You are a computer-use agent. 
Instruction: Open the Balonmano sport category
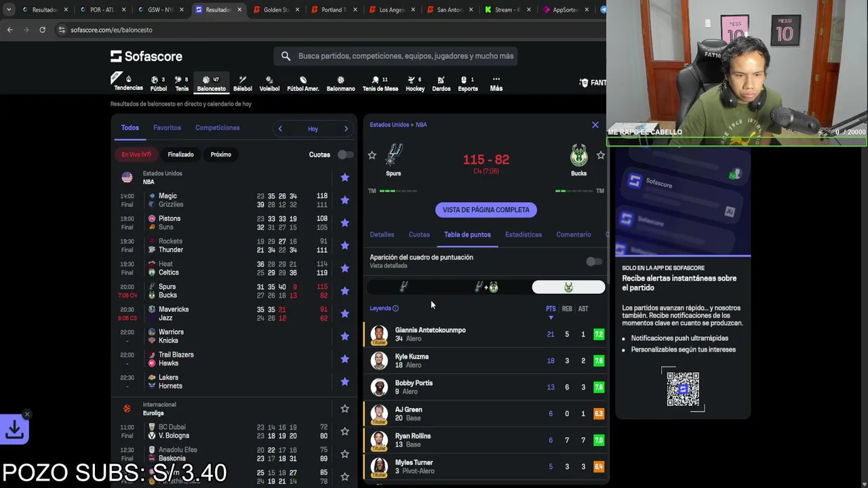click(x=340, y=83)
